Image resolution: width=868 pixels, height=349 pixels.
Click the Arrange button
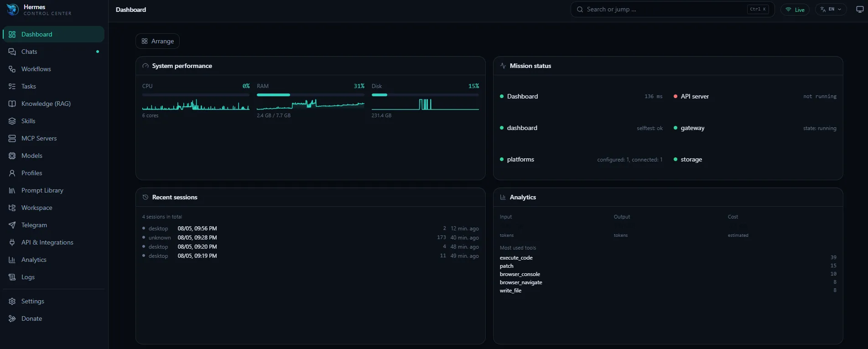(x=157, y=41)
